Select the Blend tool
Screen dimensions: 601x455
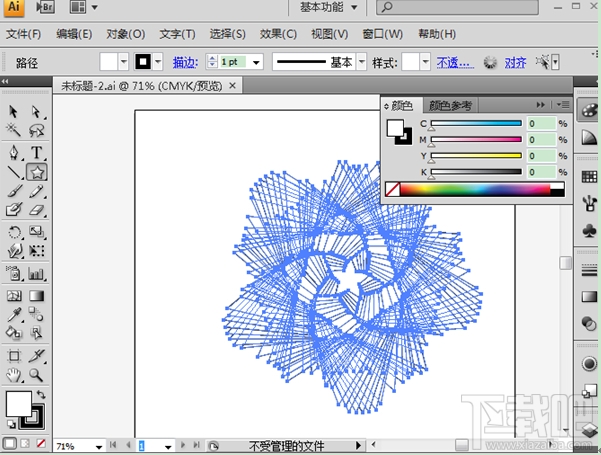coord(36,314)
